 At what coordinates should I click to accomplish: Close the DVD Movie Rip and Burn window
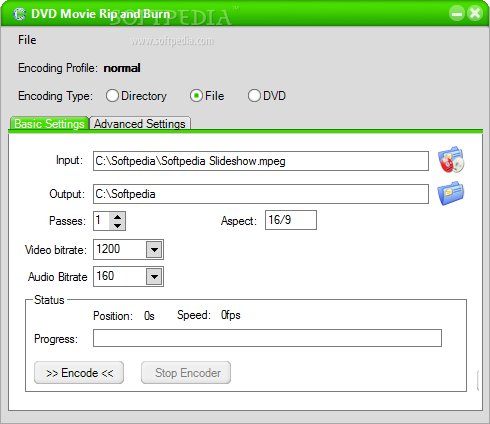475,13
